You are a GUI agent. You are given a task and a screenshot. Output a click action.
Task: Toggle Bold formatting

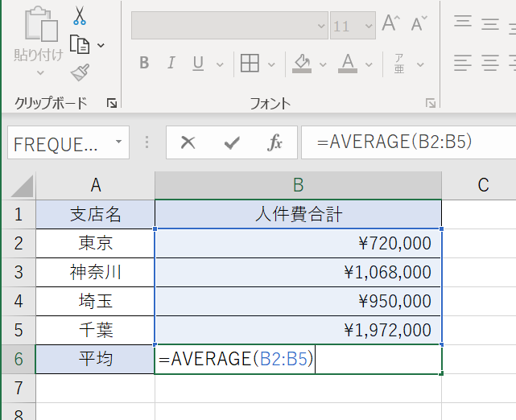[144, 63]
